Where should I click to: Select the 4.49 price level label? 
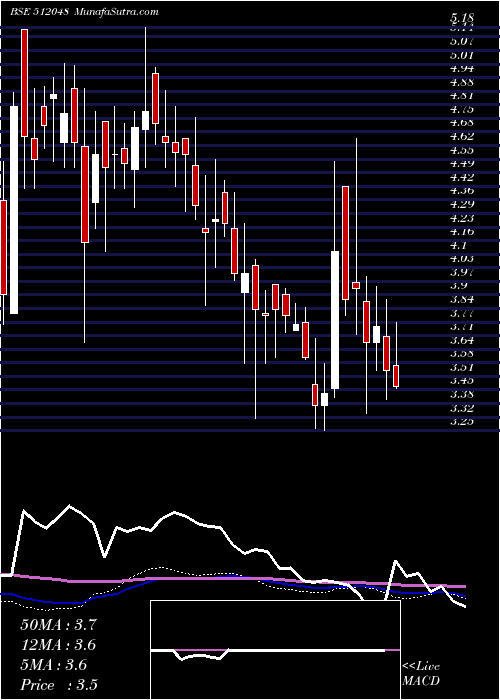(x=462, y=163)
